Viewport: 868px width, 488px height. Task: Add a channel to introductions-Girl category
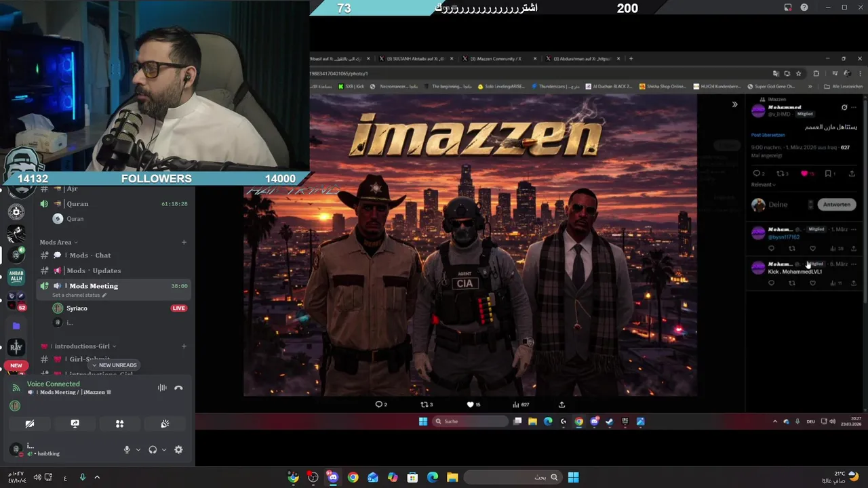pyautogui.click(x=184, y=346)
